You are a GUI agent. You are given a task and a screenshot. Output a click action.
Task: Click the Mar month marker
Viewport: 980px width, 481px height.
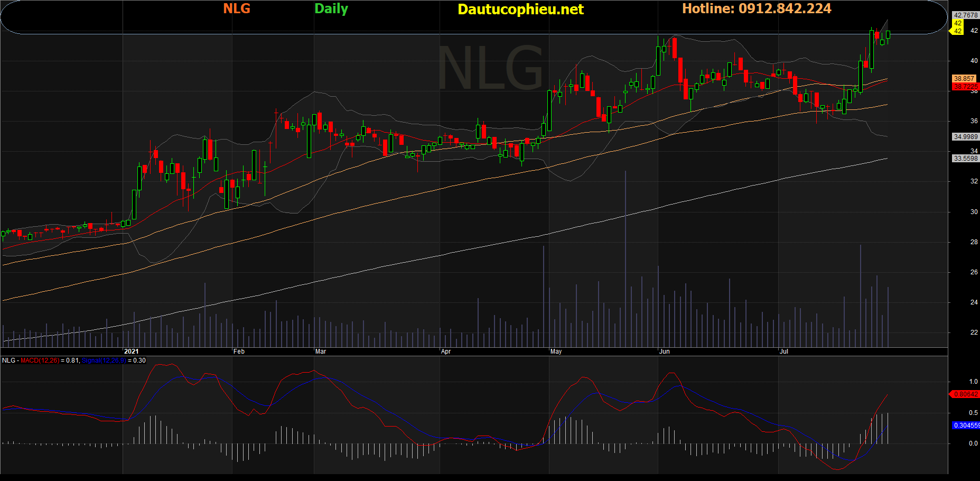coord(321,351)
